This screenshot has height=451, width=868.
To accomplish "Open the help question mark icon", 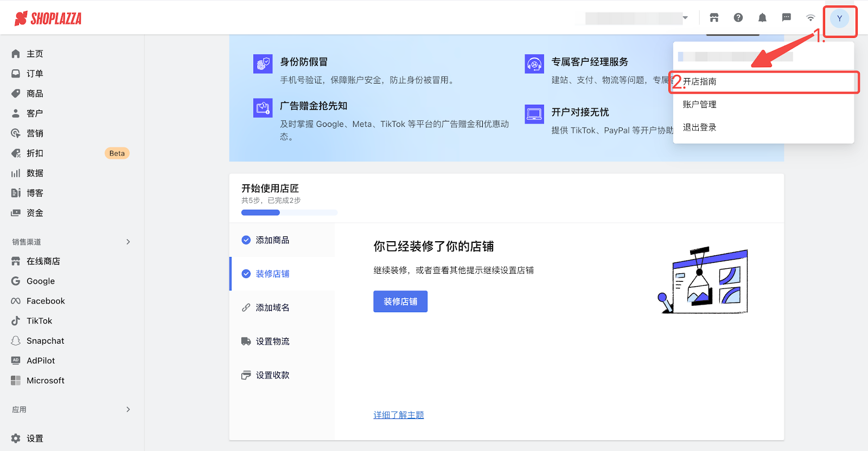I will tap(738, 18).
